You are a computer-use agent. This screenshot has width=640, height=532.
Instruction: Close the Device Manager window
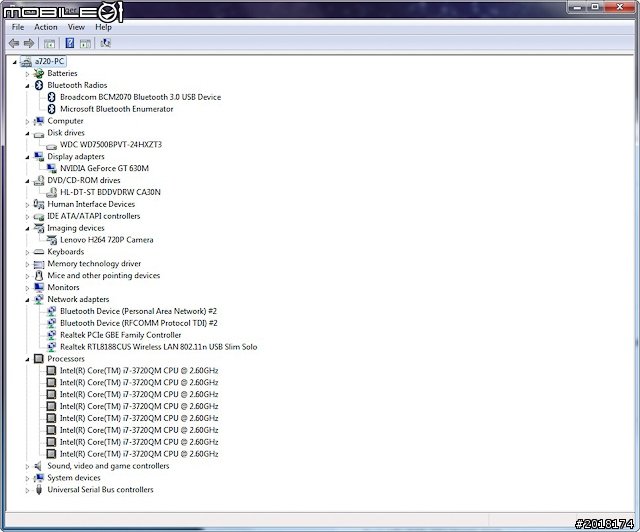coord(620,7)
